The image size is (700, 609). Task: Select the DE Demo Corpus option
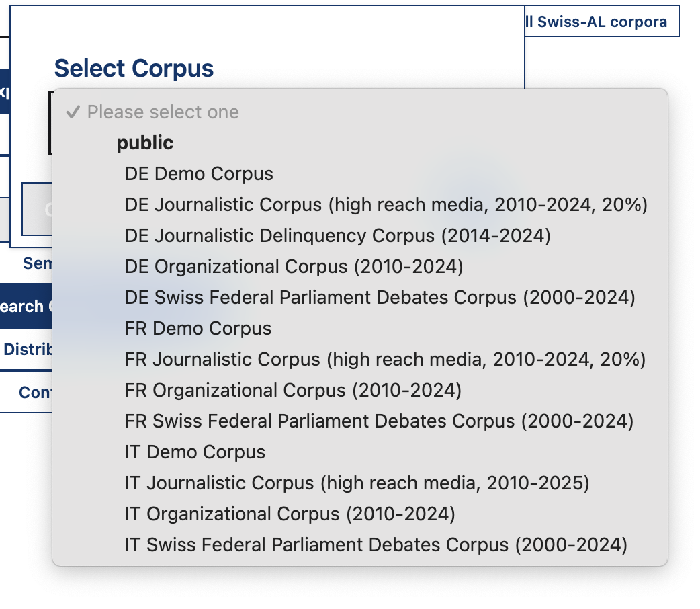pyautogui.click(x=199, y=174)
